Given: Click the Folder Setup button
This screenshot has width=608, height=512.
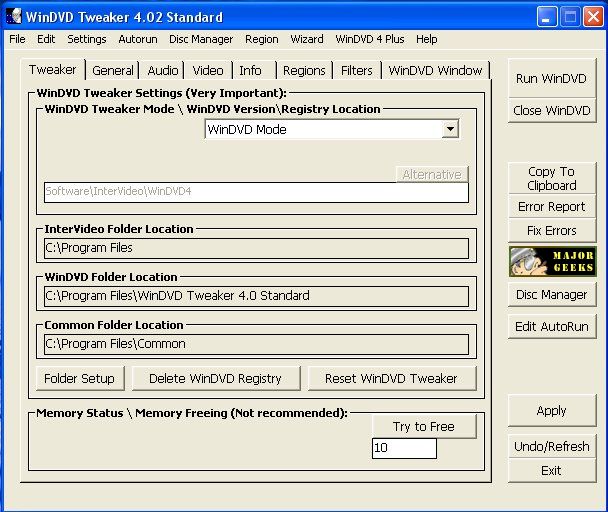Looking at the screenshot, I should pyautogui.click(x=80, y=378).
